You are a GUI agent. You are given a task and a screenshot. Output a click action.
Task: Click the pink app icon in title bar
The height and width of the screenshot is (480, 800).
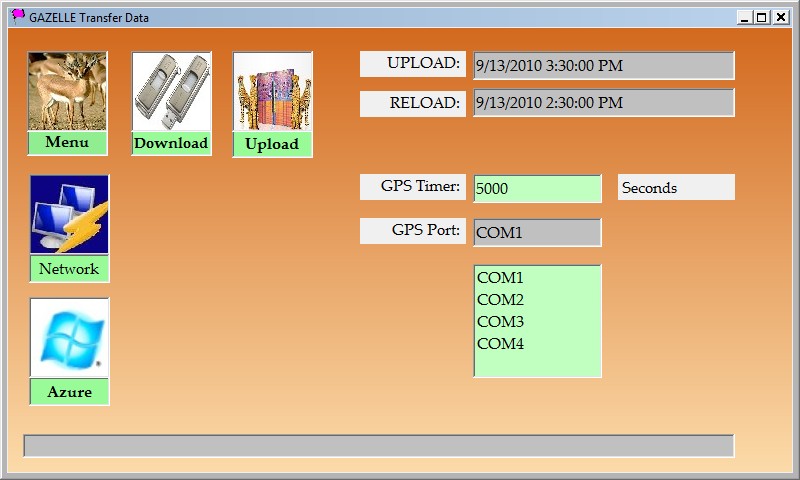(x=18, y=17)
